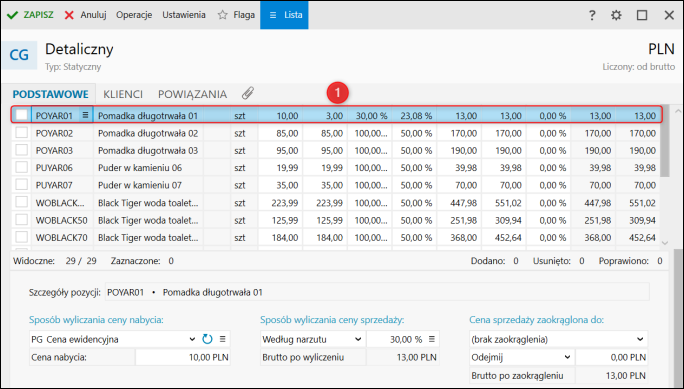Click the Szczegóły pozycji field
Image resolution: width=684 pixels, height=389 pixels.
pyautogui.click(x=377, y=292)
